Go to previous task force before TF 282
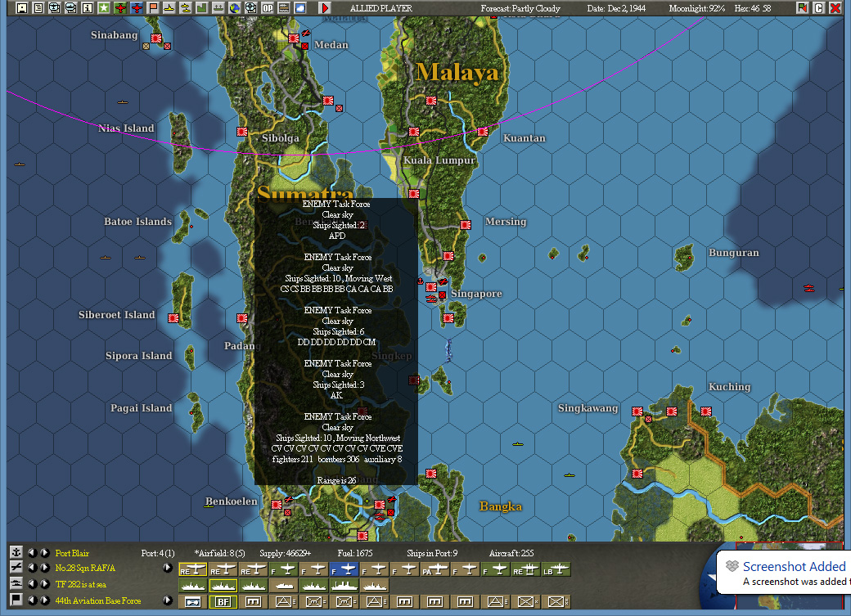The width and height of the screenshot is (851, 616). click(33, 584)
